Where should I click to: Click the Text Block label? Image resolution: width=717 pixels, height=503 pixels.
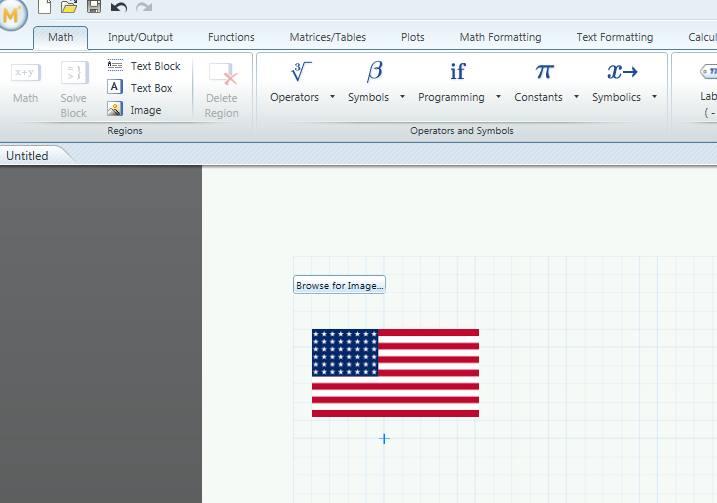click(x=155, y=66)
